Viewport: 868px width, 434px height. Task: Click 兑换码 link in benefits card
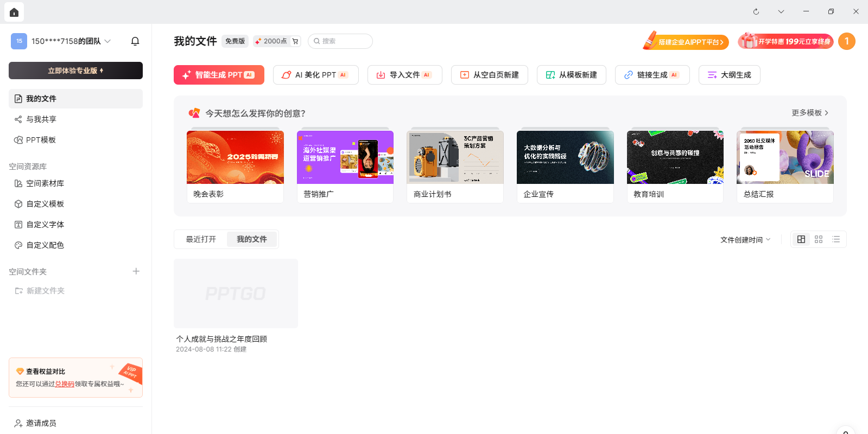(65, 384)
